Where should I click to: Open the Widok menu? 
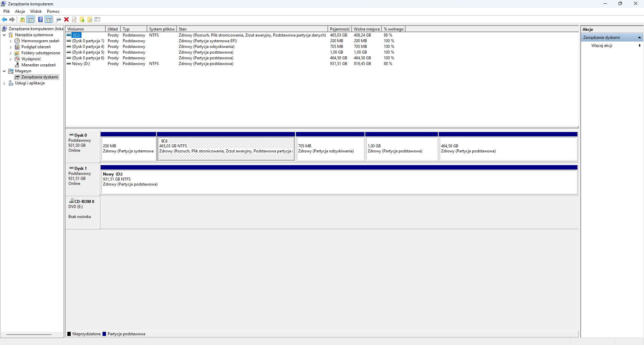(36, 11)
